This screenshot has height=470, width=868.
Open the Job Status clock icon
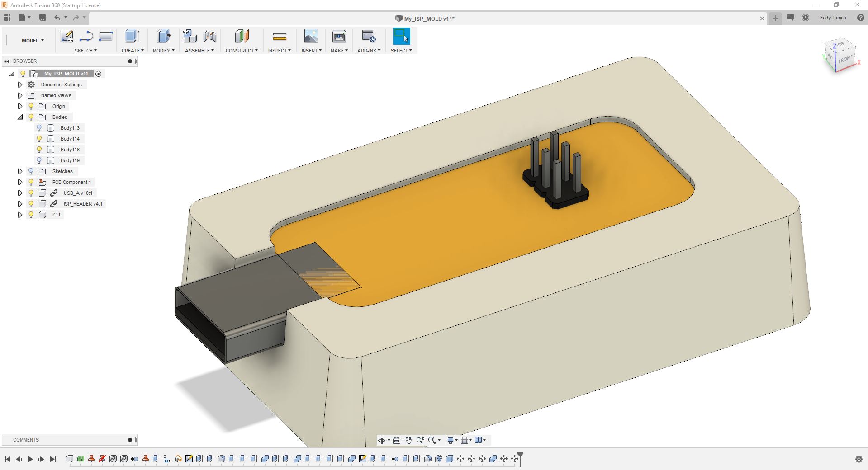(806, 18)
